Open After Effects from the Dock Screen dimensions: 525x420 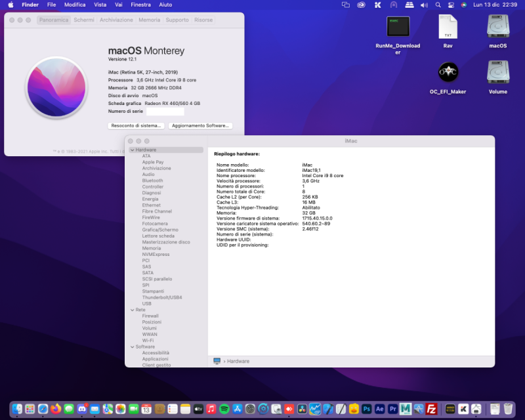point(380,409)
